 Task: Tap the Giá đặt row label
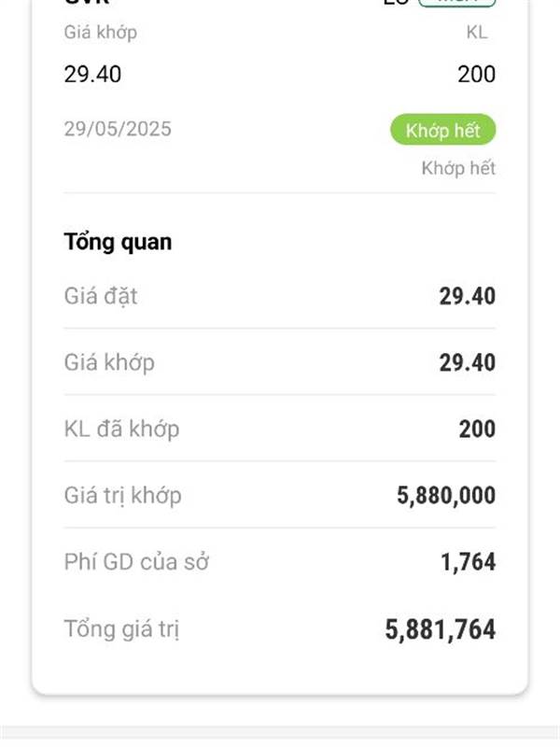click(101, 296)
